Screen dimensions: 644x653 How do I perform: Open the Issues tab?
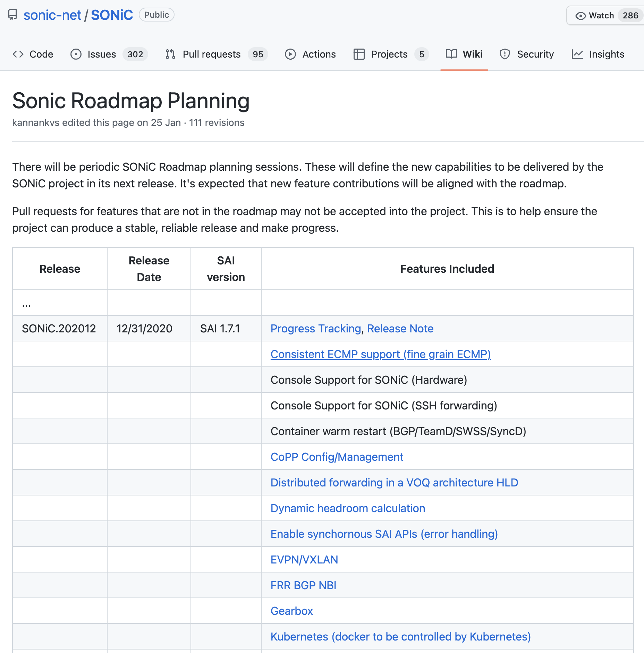click(x=109, y=54)
